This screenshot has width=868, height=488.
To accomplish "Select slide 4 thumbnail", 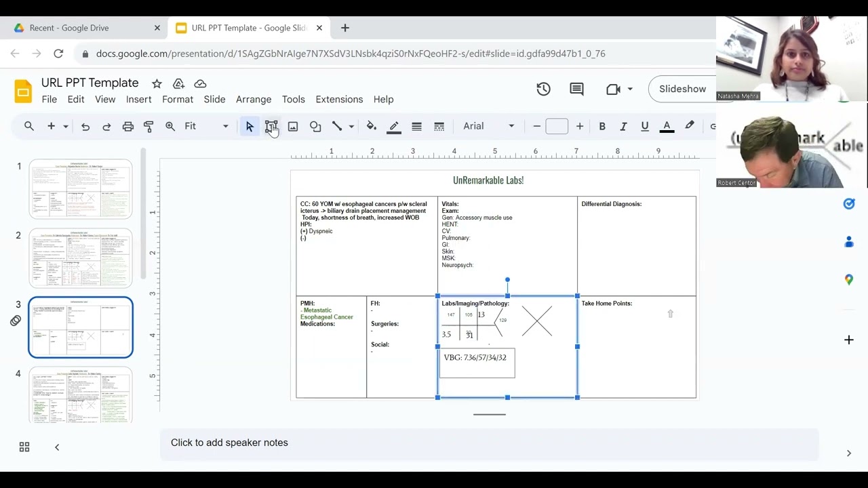I will 81,395.
